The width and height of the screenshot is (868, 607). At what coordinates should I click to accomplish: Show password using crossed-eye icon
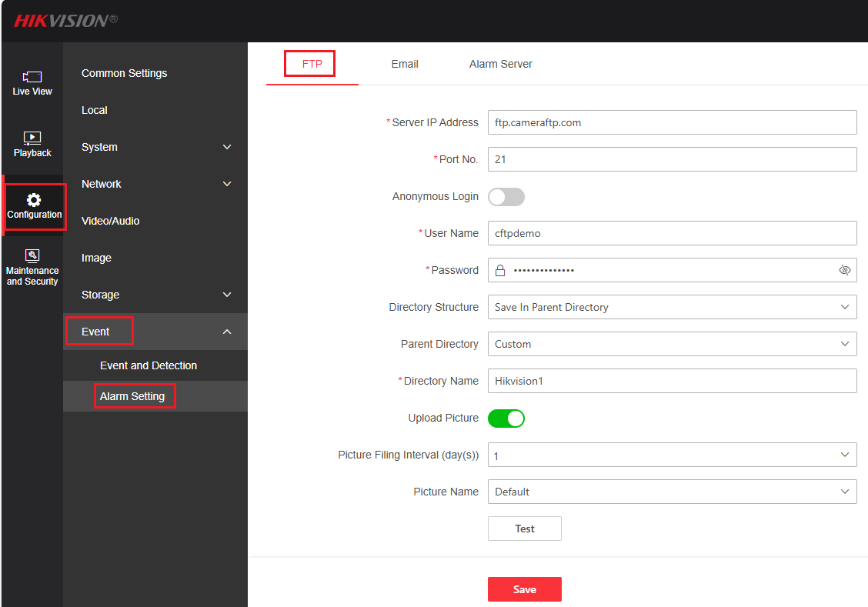[x=844, y=270]
